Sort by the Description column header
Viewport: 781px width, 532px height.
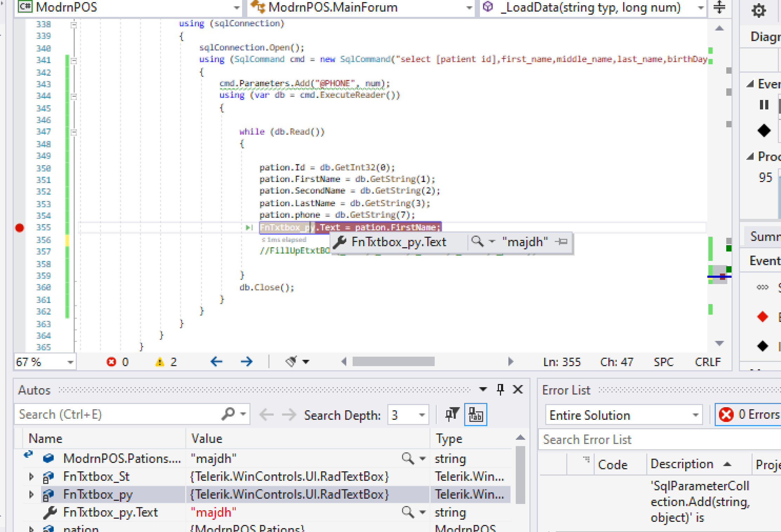point(682,464)
